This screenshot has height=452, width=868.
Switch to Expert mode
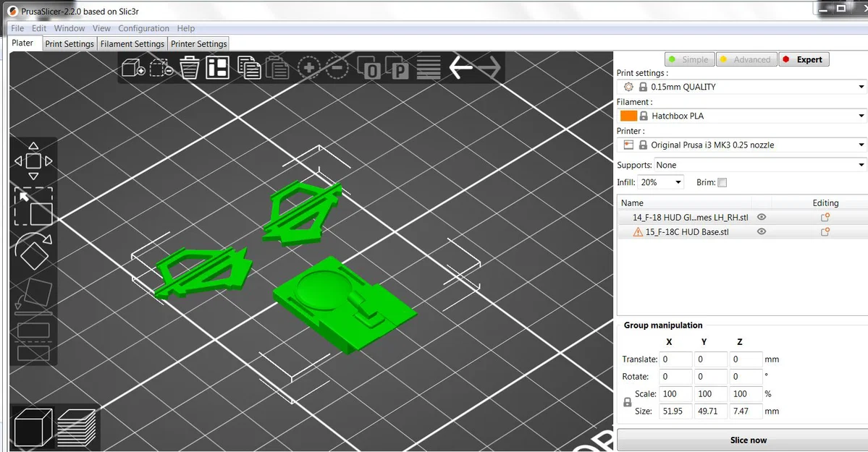tap(804, 59)
